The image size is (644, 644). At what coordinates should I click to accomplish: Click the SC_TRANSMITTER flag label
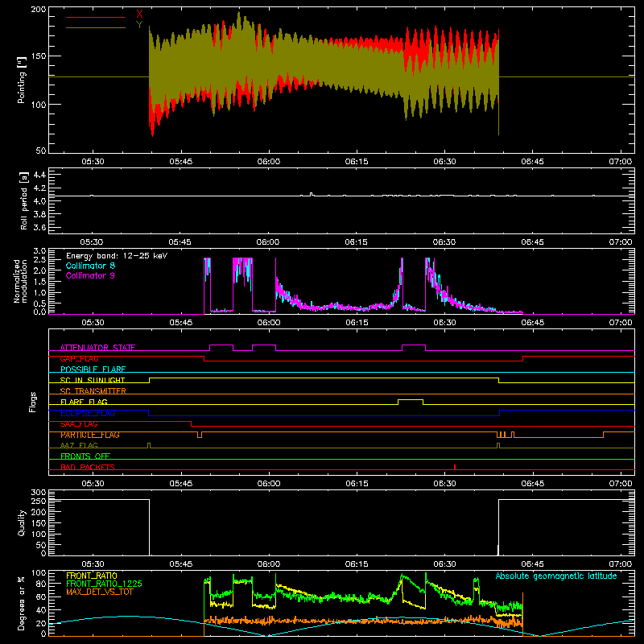(x=93, y=391)
